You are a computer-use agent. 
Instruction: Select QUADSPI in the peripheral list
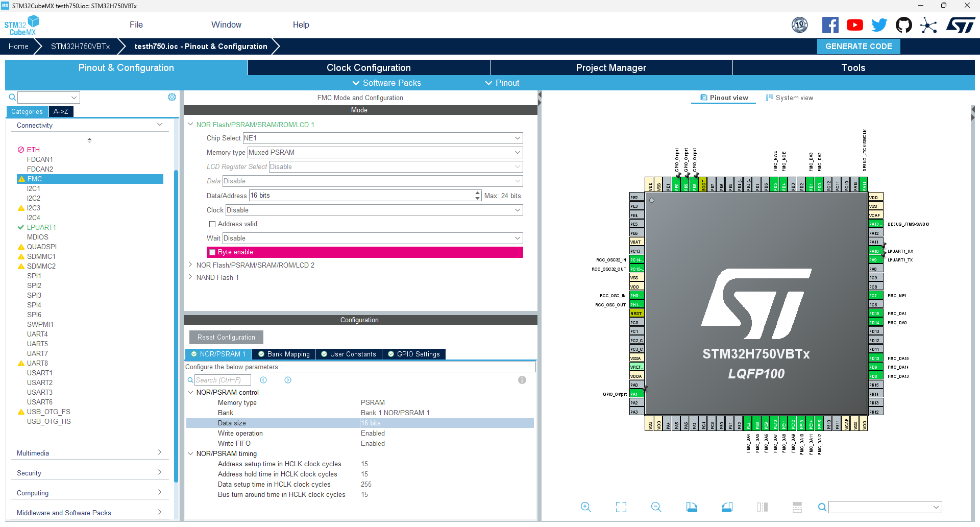click(x=42, y=247)
